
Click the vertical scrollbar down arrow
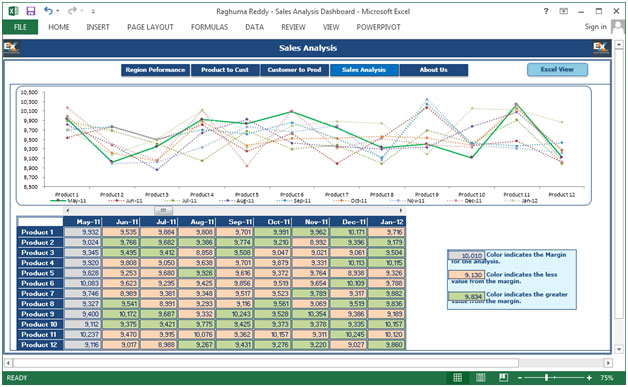pyautogui.click(x=619, y=349)
